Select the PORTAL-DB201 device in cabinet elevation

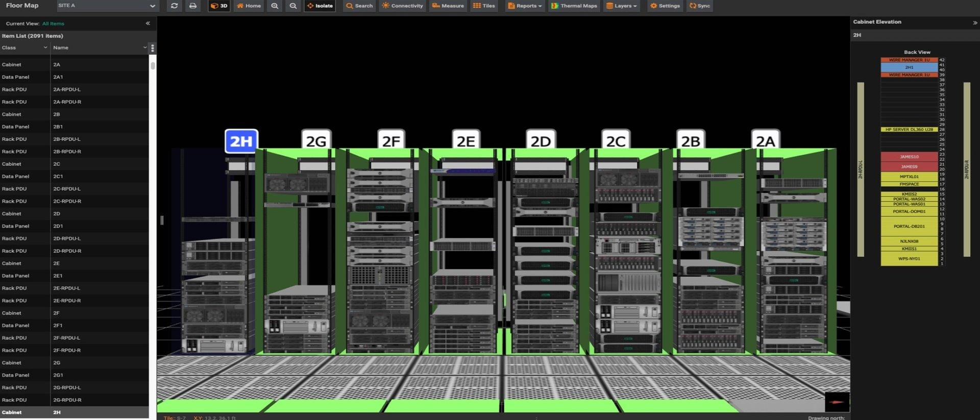909,226
